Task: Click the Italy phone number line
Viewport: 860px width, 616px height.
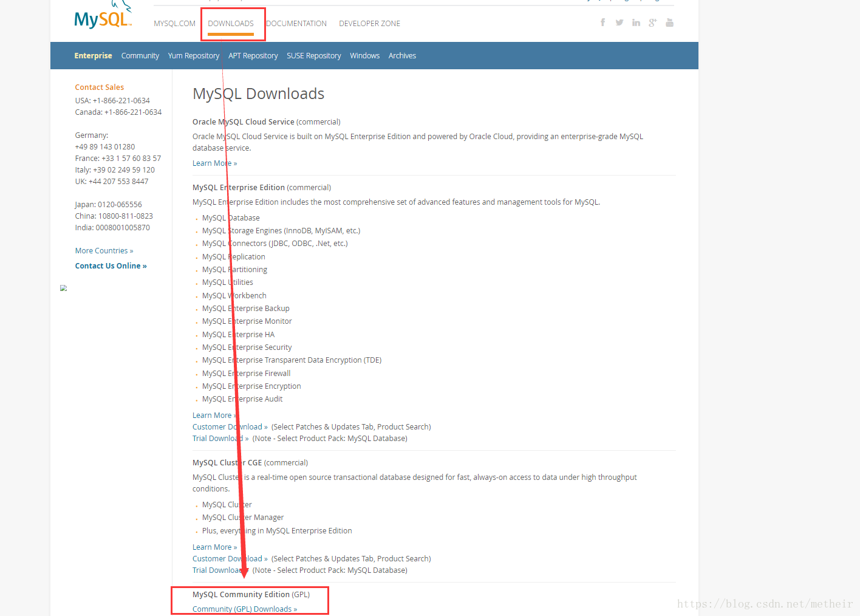Action: coord(115,170)
